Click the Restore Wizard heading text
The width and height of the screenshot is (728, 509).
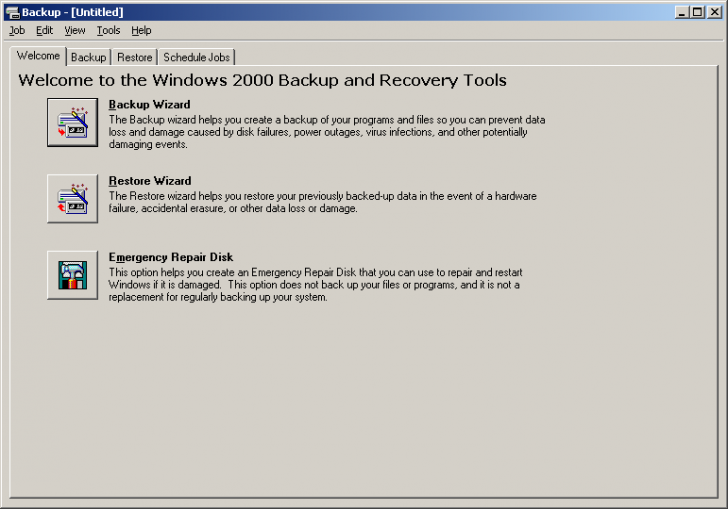click(x=150, y=181)
